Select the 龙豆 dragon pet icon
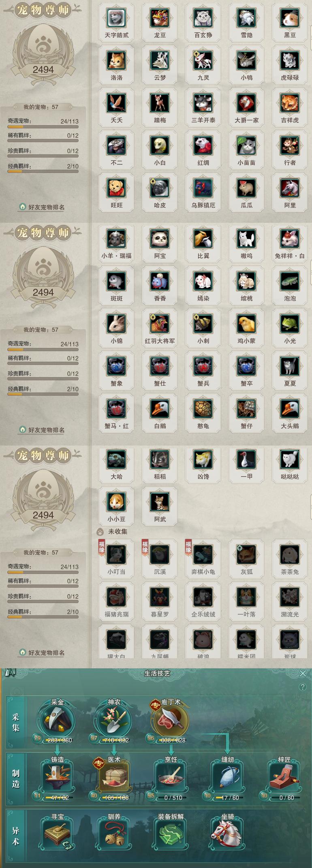Viewport: 312px width, 868px height. coord(160,18)
